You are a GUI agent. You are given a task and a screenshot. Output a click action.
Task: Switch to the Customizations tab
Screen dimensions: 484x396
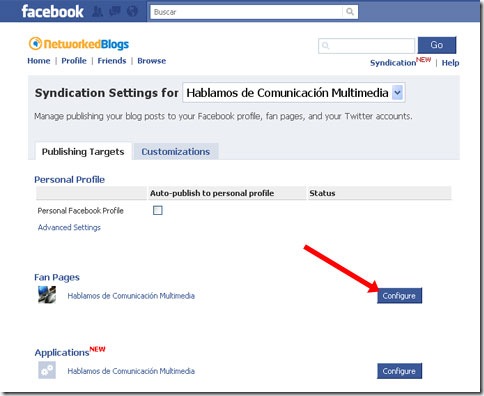176,152
